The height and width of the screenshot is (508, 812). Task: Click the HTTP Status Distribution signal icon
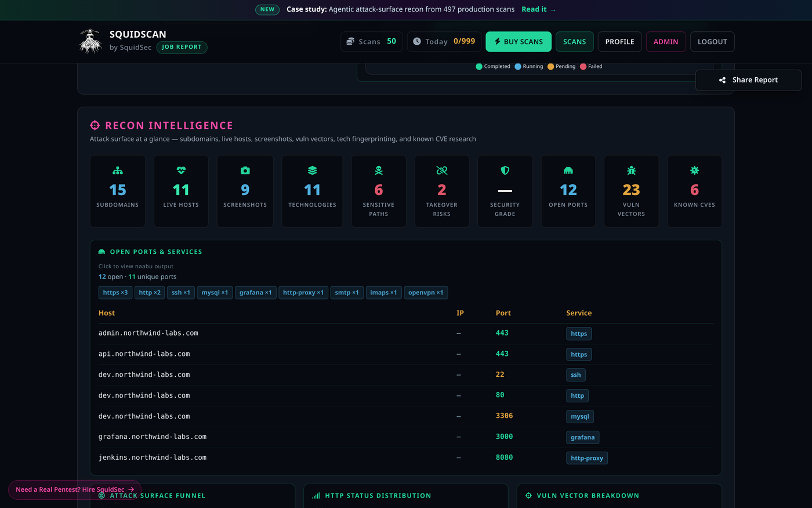click(316, 496)
